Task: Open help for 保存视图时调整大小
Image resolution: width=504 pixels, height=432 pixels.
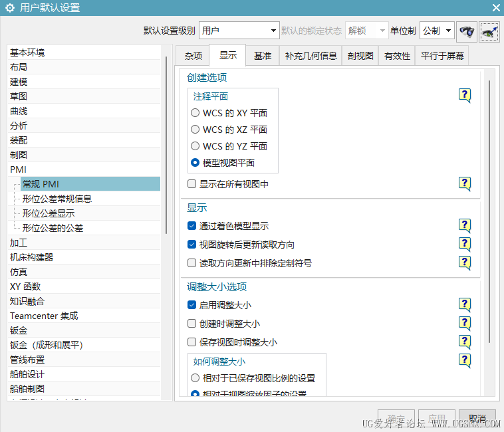Action: click(465, 342)
